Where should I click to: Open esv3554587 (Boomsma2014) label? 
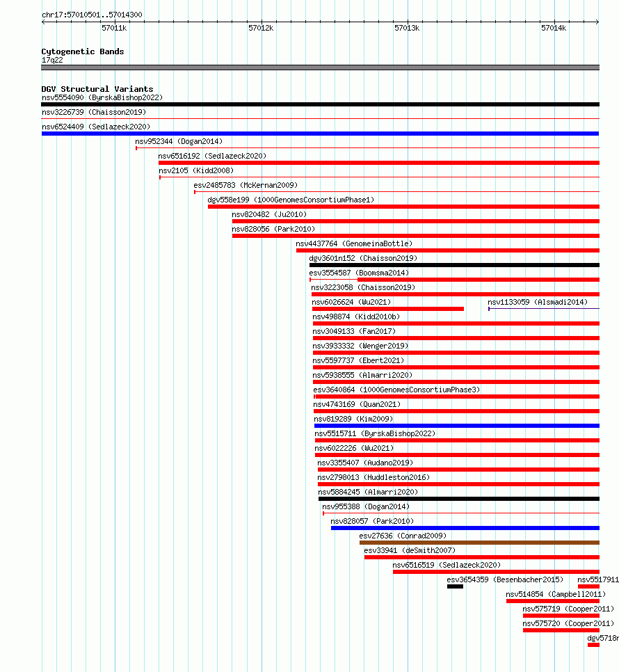pyautogui.click(x=359, y=273)
